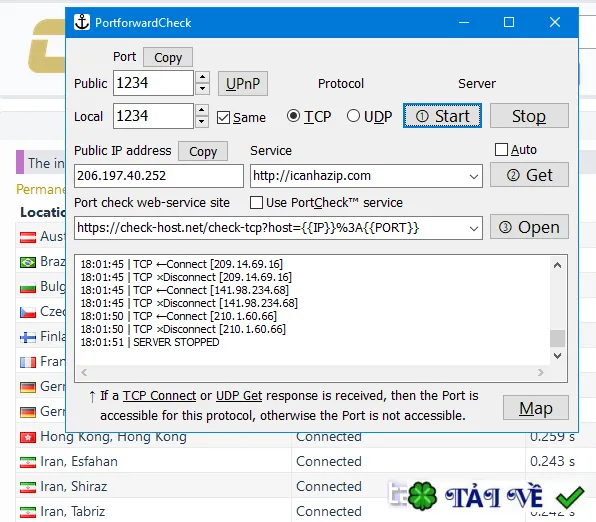596x522 pixels.
Task: Click the France flag icon in background table
Action: click(28, 362)
